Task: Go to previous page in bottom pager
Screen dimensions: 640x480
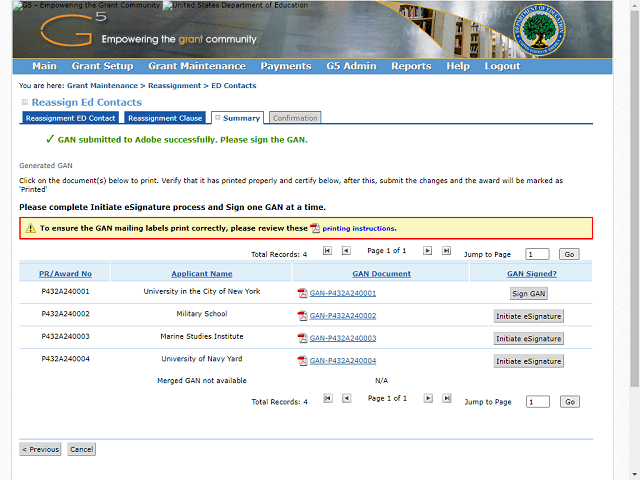Action: coord(346,398)
